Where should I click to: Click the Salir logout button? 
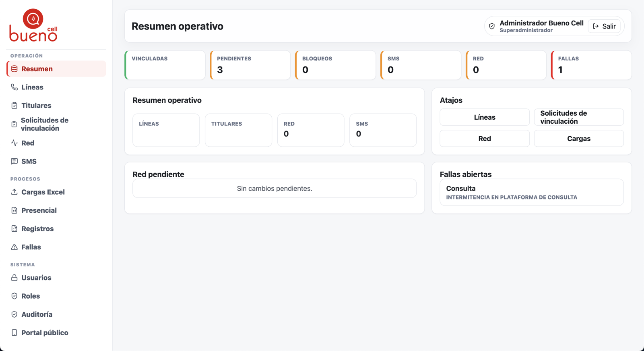[604, 26]
